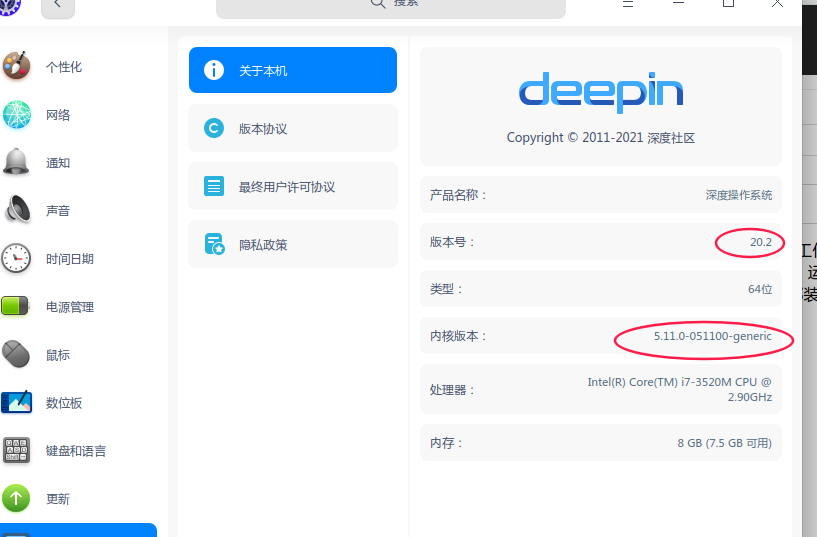Screen dimensions: 817x537
Task: Open the 通知 notification bell icon
Action: point(16,162)
